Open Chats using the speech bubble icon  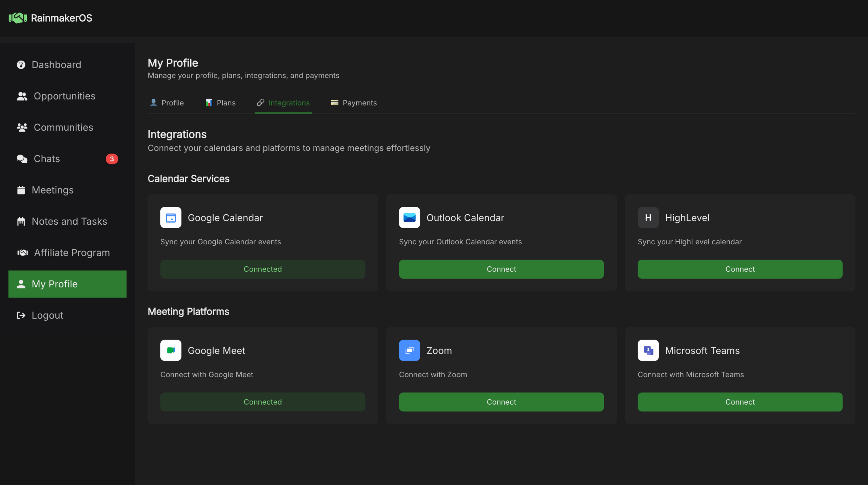pos(21,159)
